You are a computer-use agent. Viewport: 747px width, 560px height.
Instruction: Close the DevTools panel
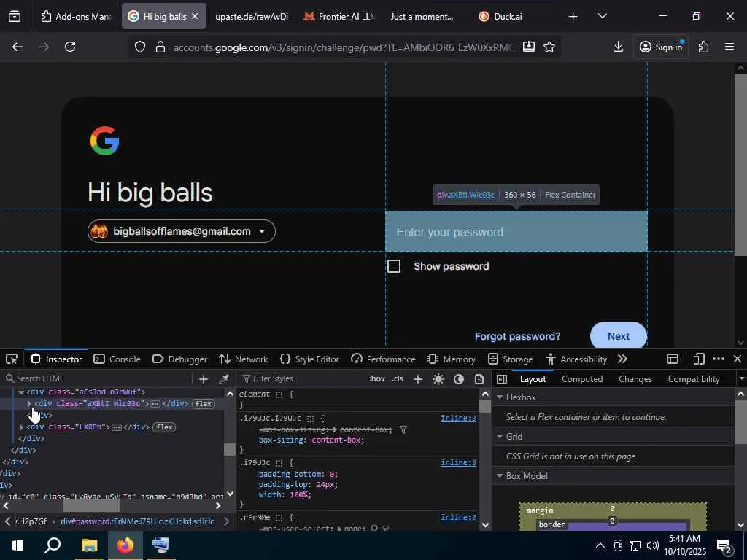point(737,359)
